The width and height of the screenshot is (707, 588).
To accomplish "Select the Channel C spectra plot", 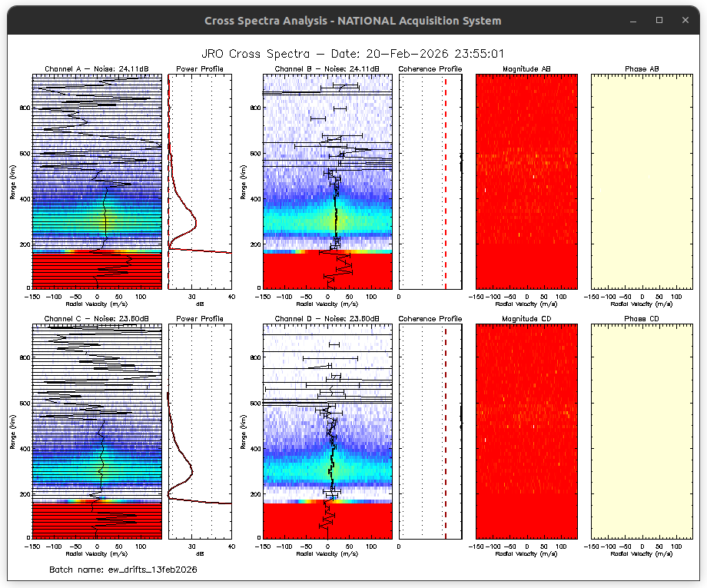I will (97, 430).
